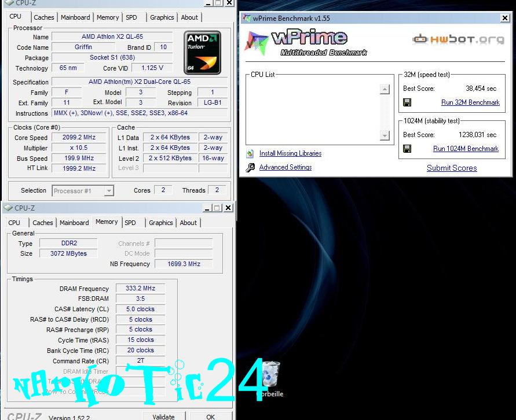
Task: Select Memory tab in lower CPU-Z
Action: (107, 222)
